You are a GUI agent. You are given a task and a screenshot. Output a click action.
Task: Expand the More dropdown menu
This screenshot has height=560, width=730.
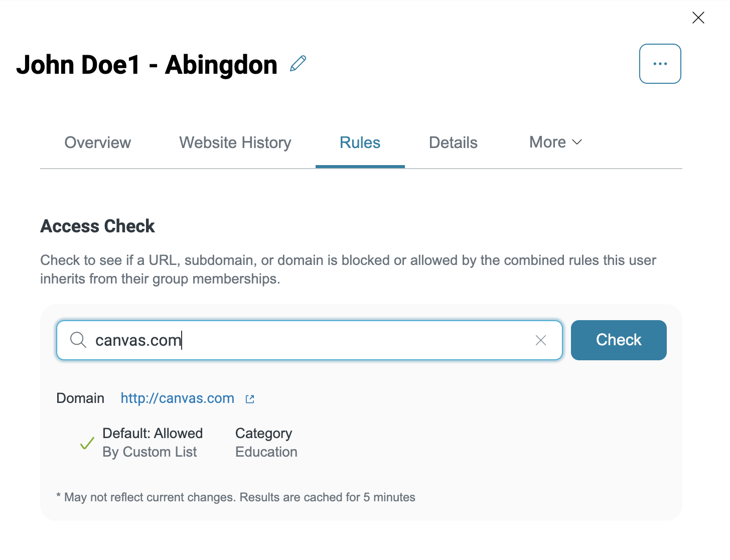click(x=555, y=142)
